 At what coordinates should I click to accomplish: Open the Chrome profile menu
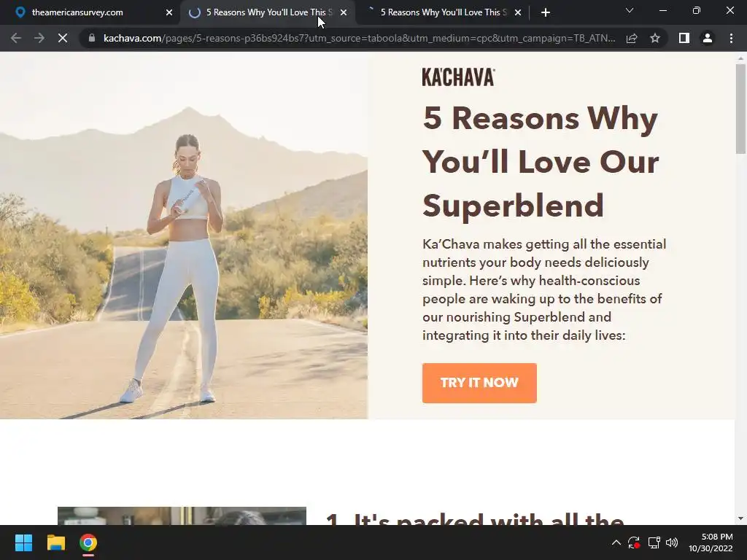pyautogui.click(x=708, y=38)
